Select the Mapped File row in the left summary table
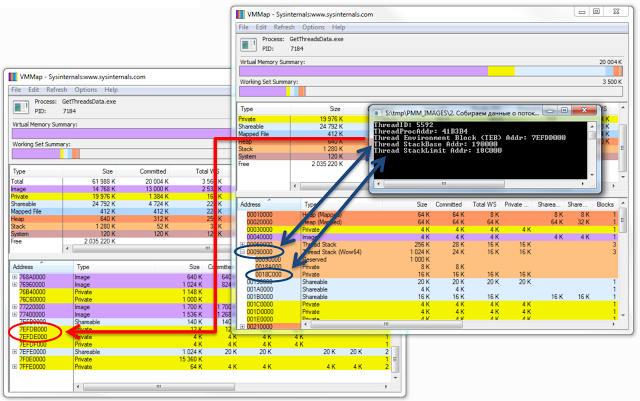Screen dimensions: 640x401 point(121,212)
